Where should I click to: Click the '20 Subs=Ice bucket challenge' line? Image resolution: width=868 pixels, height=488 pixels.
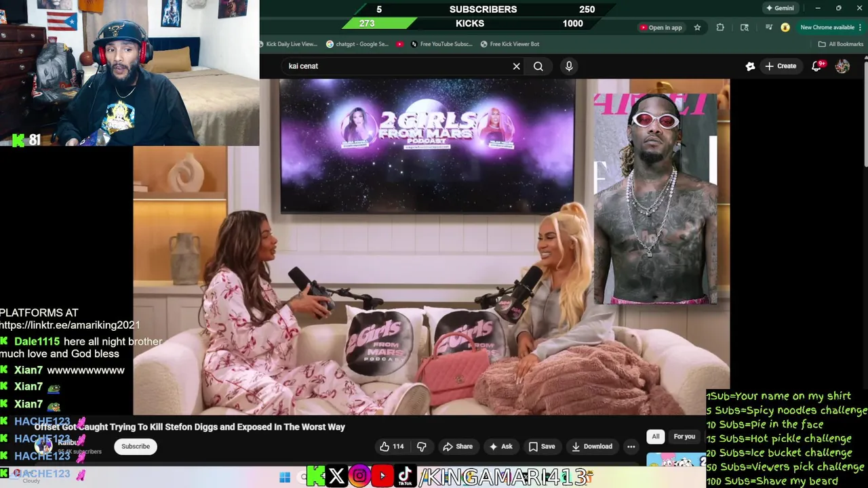point(779,453)
